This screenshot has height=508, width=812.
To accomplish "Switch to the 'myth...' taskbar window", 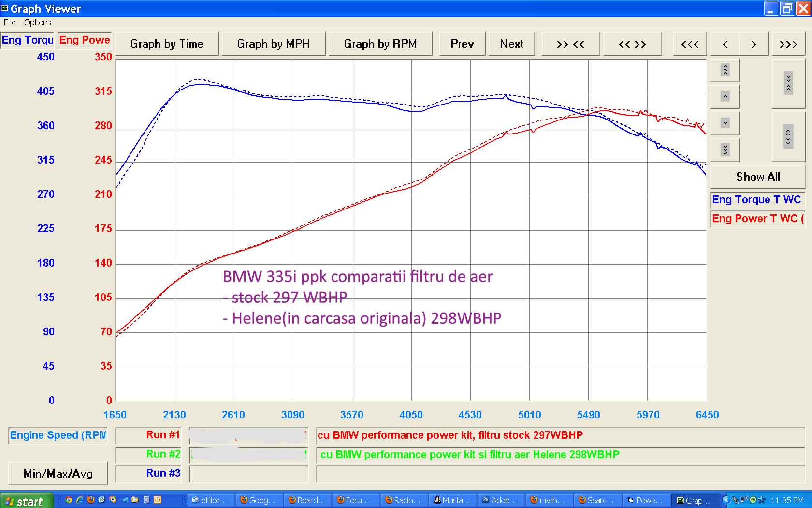I will [x=549, y=500].
